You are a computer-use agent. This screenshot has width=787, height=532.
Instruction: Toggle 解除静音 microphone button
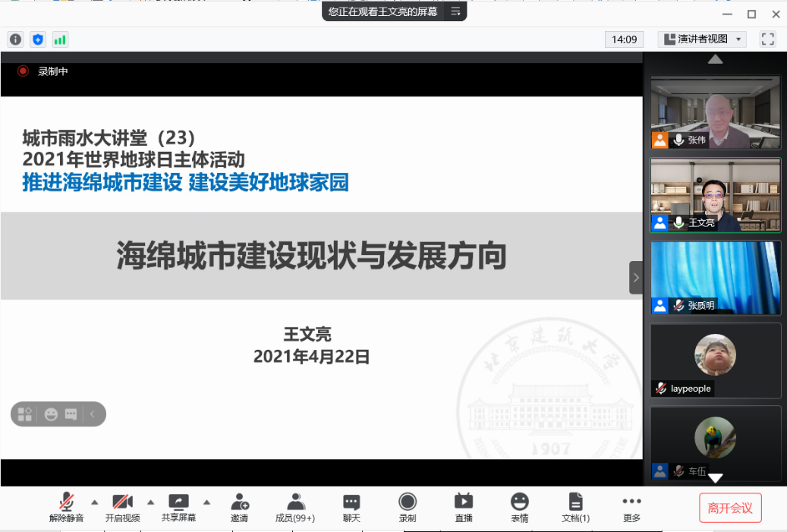(67, 507)
